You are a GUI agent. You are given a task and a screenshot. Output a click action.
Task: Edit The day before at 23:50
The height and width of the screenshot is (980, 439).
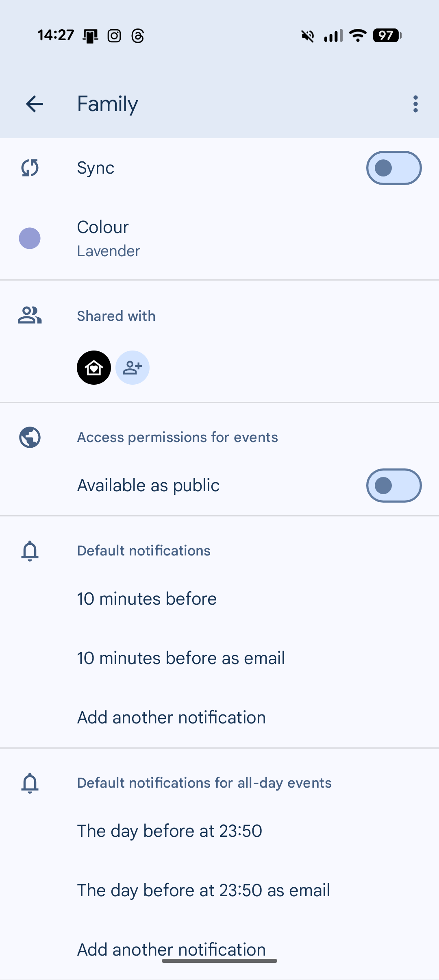[170, 831]
